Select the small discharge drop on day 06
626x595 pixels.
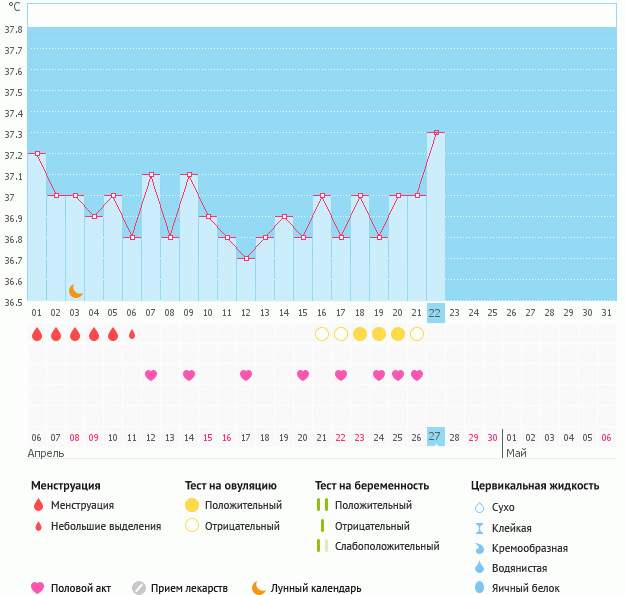pos(132,334)
